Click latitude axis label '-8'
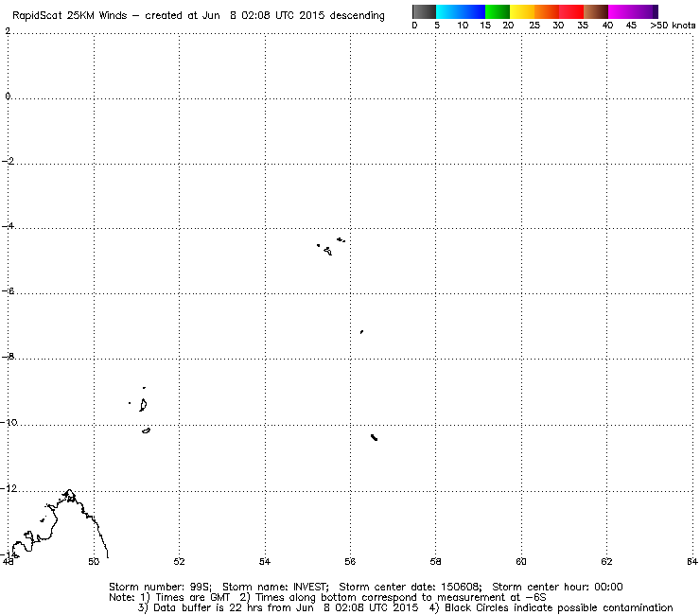This screenshot has height=615, width=700. (x=8, y=357)
